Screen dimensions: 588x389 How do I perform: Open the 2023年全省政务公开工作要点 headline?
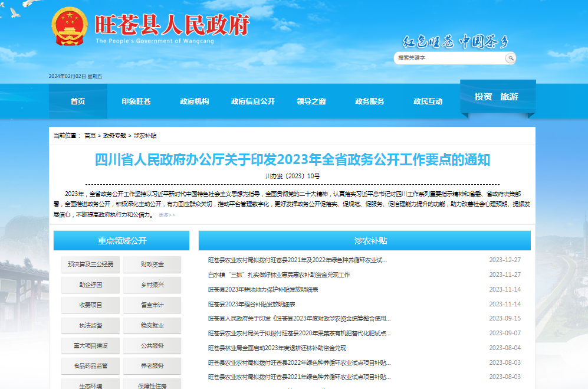(293, 160)
